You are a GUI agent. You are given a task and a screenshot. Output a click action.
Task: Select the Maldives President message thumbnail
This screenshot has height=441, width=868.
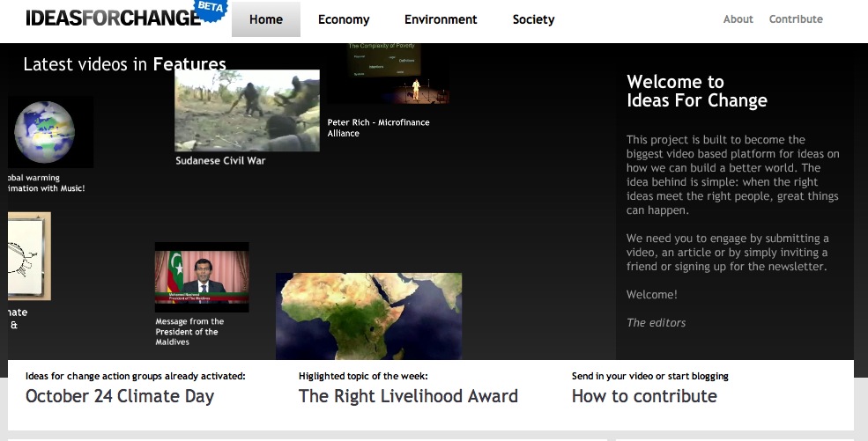tap(202, 277)
